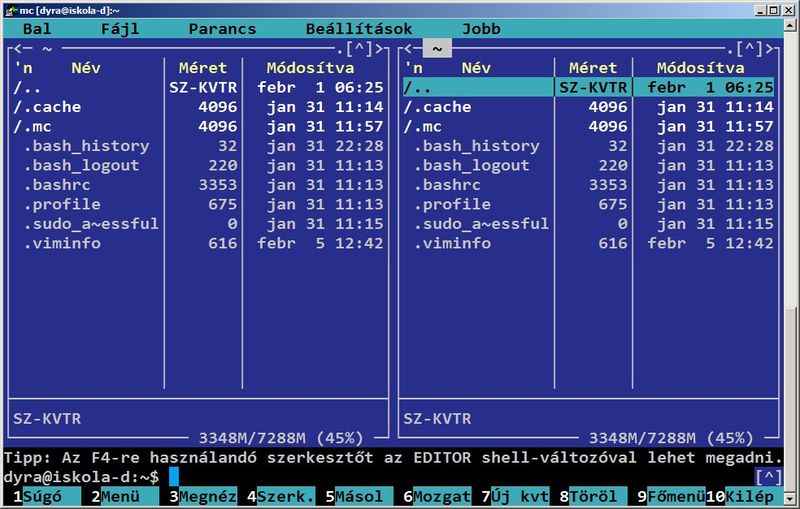Click the Módosítva column header in right panel
This screenshot has width=800, height=509.
click(x=701, y=68)
